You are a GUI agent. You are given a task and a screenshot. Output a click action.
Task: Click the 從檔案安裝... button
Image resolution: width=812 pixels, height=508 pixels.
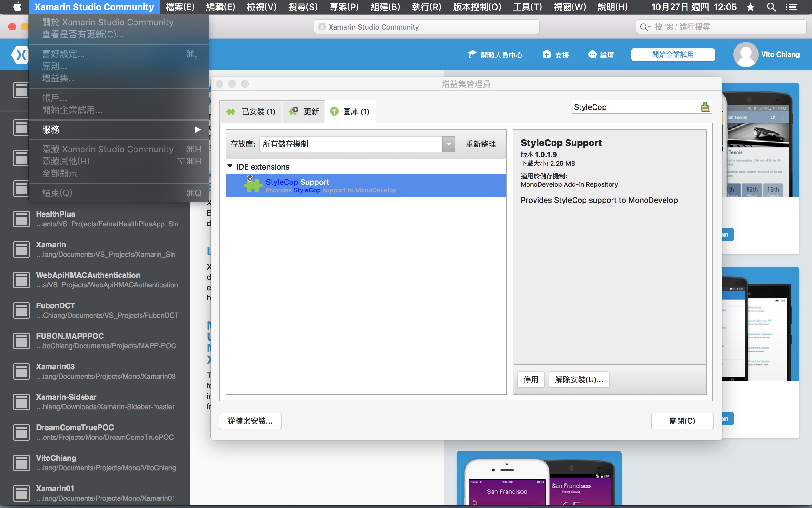pos(250,421)
